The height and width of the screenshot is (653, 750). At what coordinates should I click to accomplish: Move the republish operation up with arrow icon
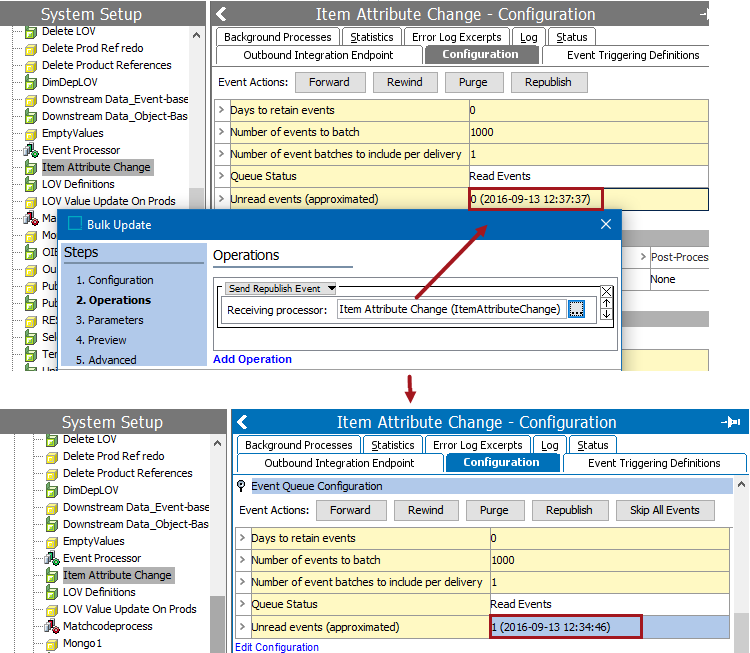605,302
